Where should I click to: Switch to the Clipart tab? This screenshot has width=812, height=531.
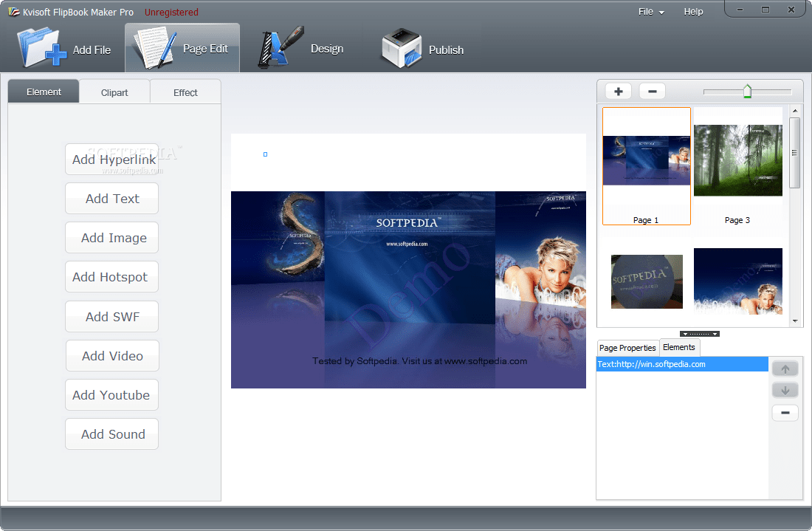point(114,92)
